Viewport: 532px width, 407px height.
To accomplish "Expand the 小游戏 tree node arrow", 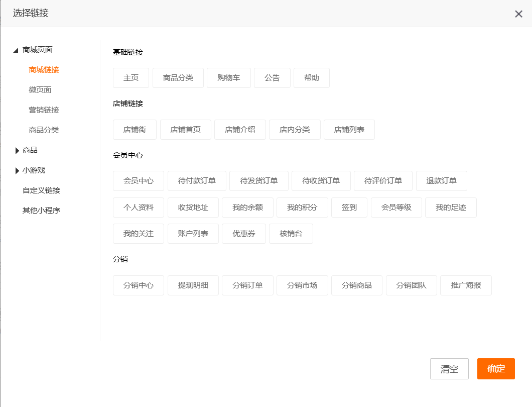I will [x=17, y=170].
